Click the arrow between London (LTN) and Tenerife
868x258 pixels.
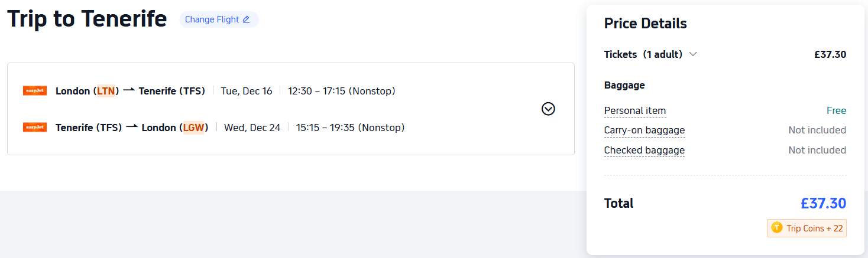[129, 90]
